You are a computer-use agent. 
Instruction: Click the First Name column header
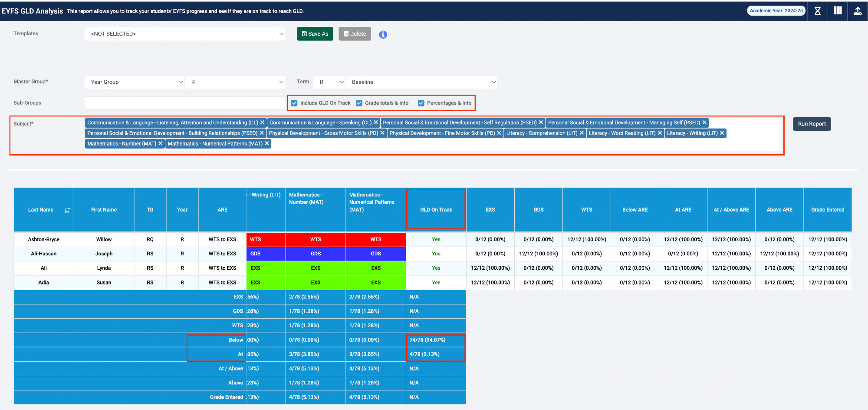coord(104,210)
